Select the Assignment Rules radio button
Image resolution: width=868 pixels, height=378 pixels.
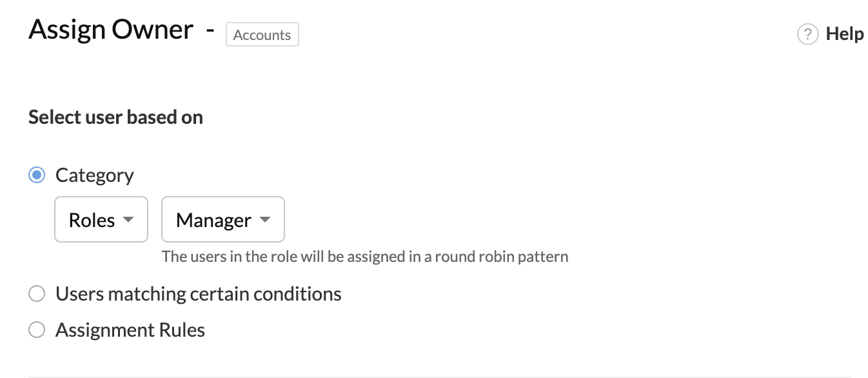pyautogui.click(x=37, y=330)
